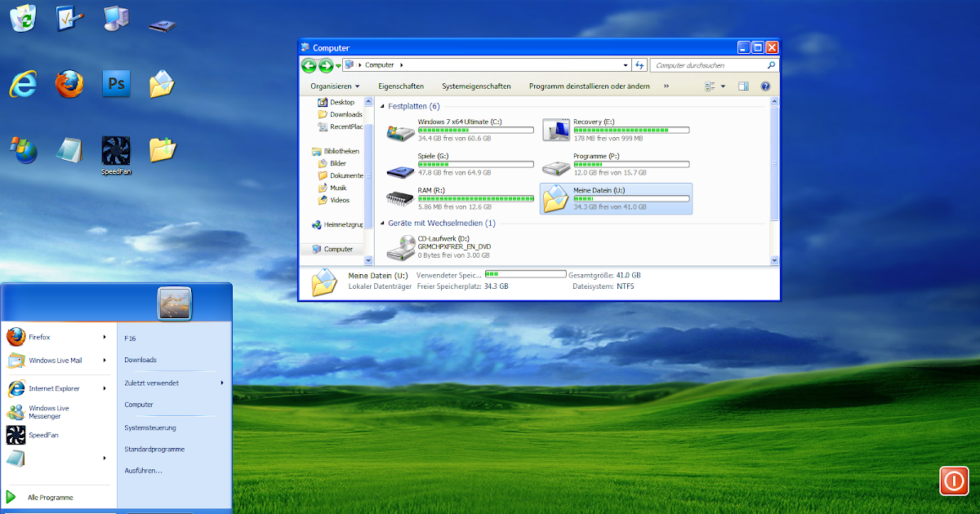Expand the Firefox submenu arrow in the start menu
This screenshot has height=514, width=980.
(x=105, y=336)
